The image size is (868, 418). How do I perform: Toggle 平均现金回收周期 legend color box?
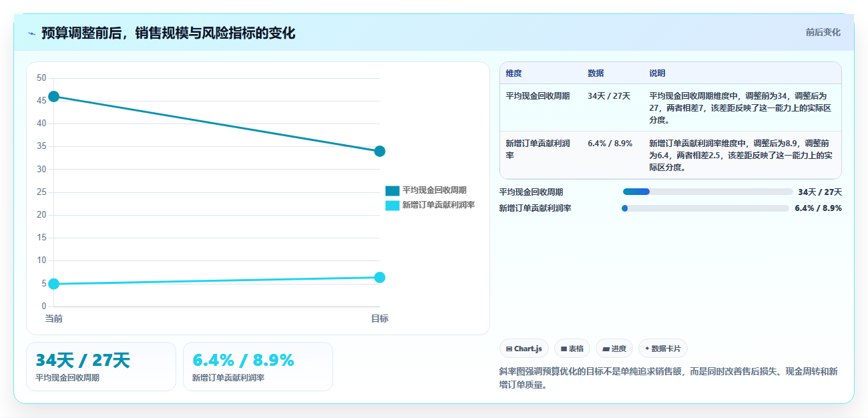pos(393,190)
